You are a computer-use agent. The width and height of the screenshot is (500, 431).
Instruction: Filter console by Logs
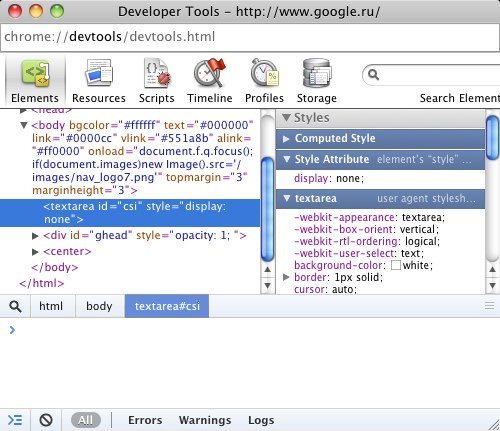pos(261,420)
